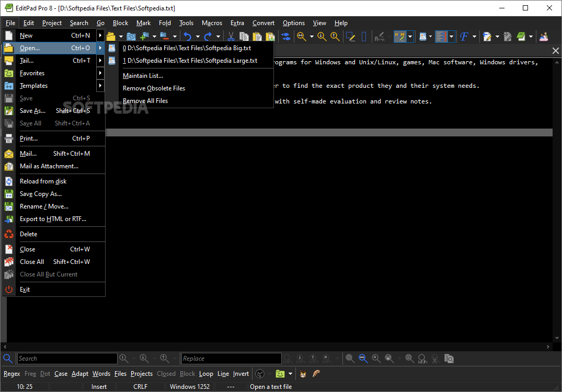Click the Undo arrow icon in toolbar
This screenshot has width=562, height=392.
point(188,36)
